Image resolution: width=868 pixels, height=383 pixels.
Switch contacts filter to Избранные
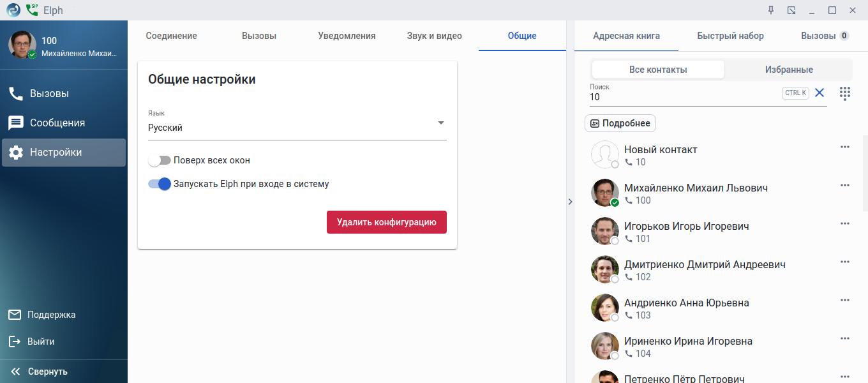click(789, 70)
